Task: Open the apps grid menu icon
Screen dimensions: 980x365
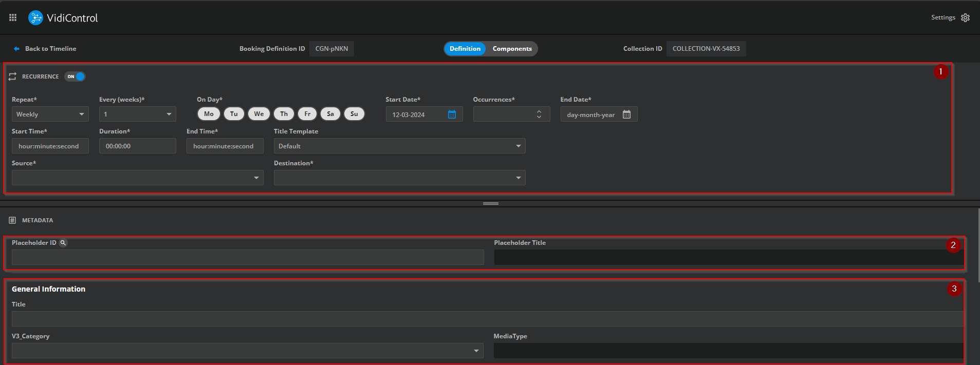Action: point(13,17)
